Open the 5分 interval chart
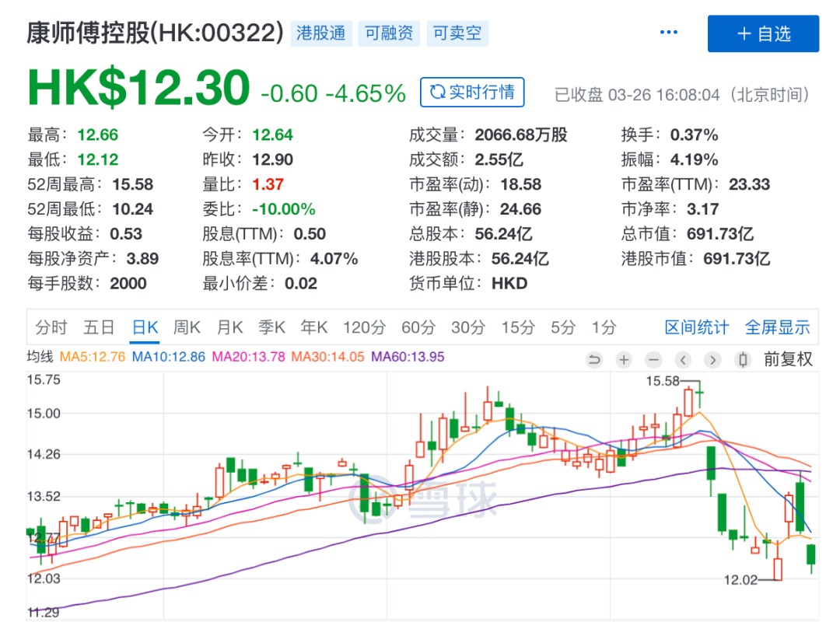The width and height of the screenshot is (840, 622). (x=563, y=327)
